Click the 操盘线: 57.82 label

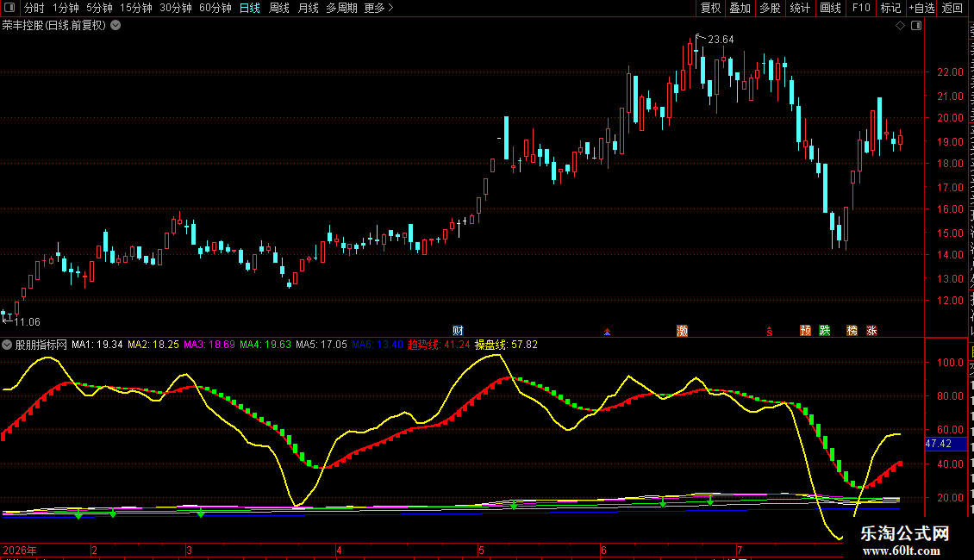(506, 345)
